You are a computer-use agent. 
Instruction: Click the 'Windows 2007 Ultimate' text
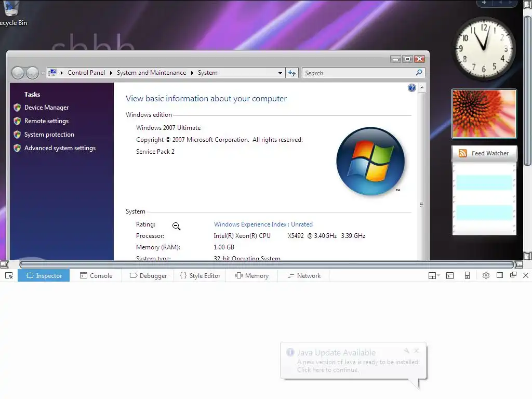click(x=168, y=128)
